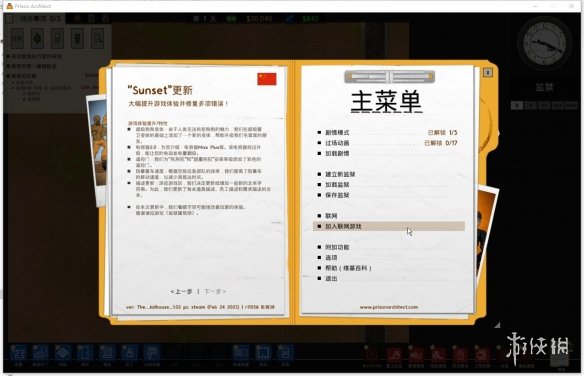Click 已解锁 0/17 progress text
The width and height of the screenshot is (584, 376).
tap(441, 143)
